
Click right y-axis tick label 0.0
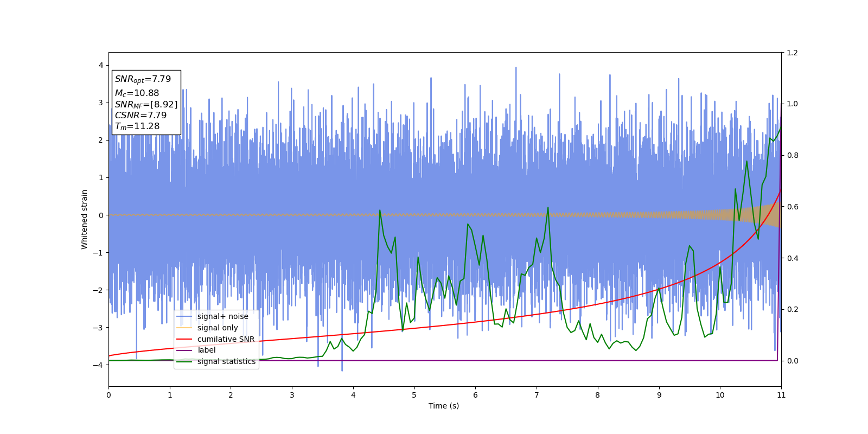[792, 361]
